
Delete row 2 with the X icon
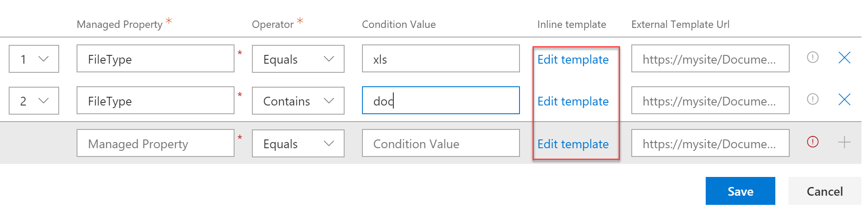click(x=845, y=99)
